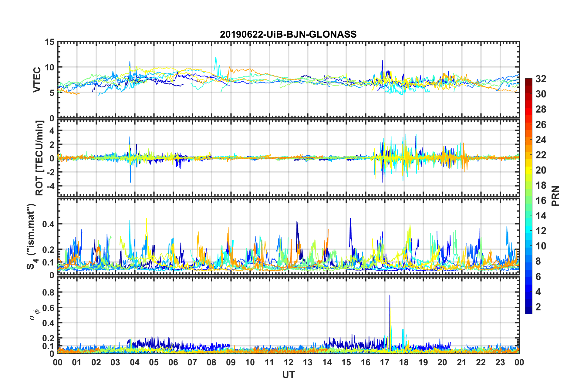Click VTEC y-axis tick 10

(49, 67)
